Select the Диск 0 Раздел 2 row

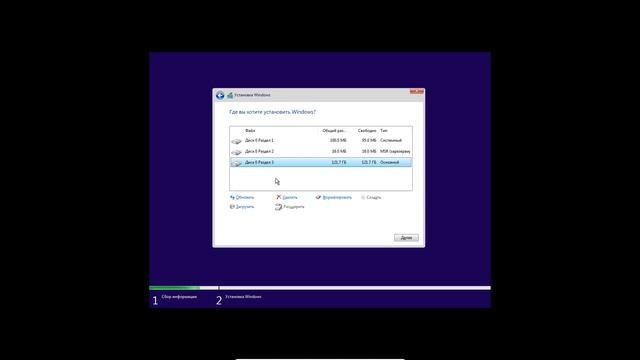click(321, 151)
